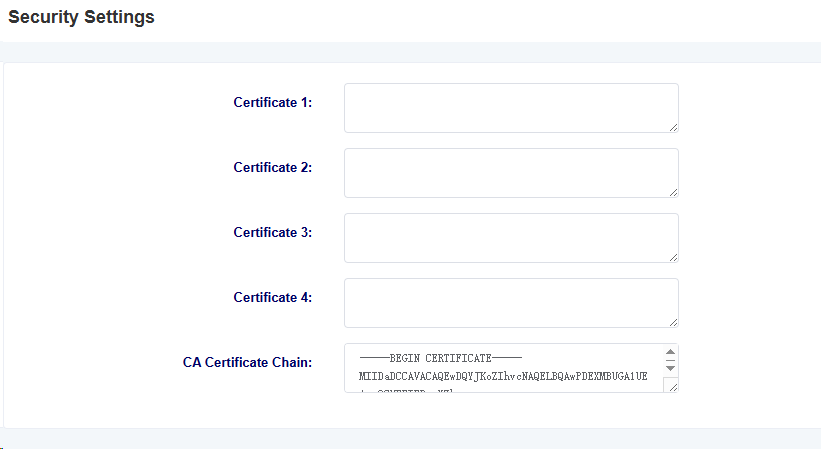Click the CA Certificate Chain scroll down arrow
821x449 pixels.
pos(670,368)
